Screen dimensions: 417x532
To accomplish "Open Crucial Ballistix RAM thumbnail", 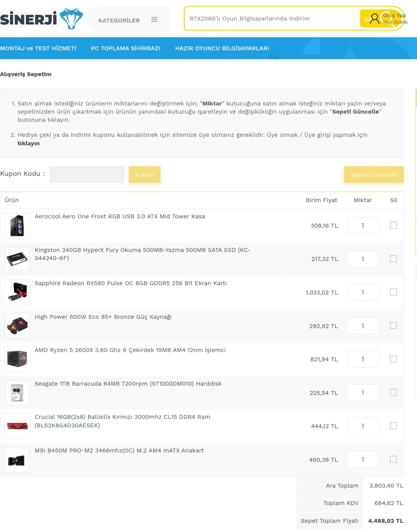I will tap(17, 426).
